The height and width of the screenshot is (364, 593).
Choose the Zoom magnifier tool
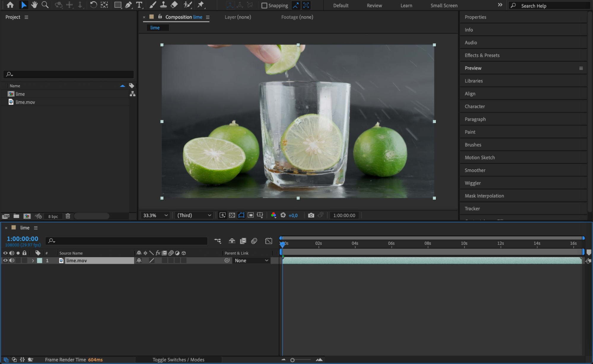[x=45, y=5]
